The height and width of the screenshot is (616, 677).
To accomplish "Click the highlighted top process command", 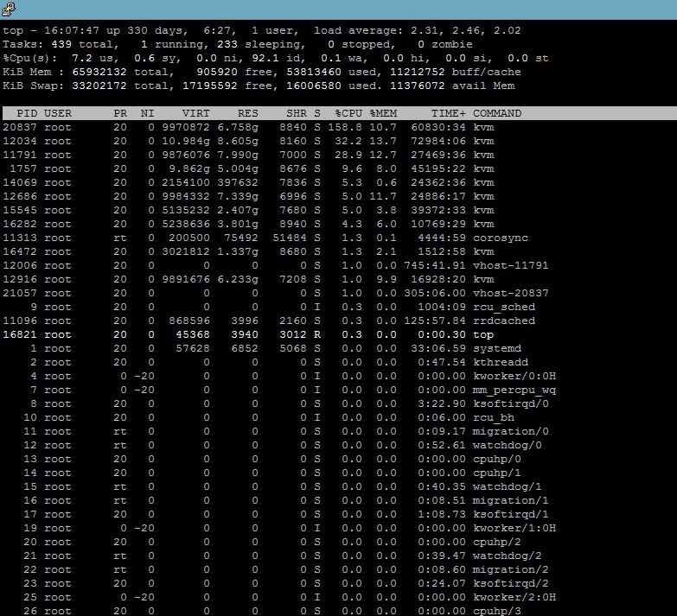I will tap(483, 334).
